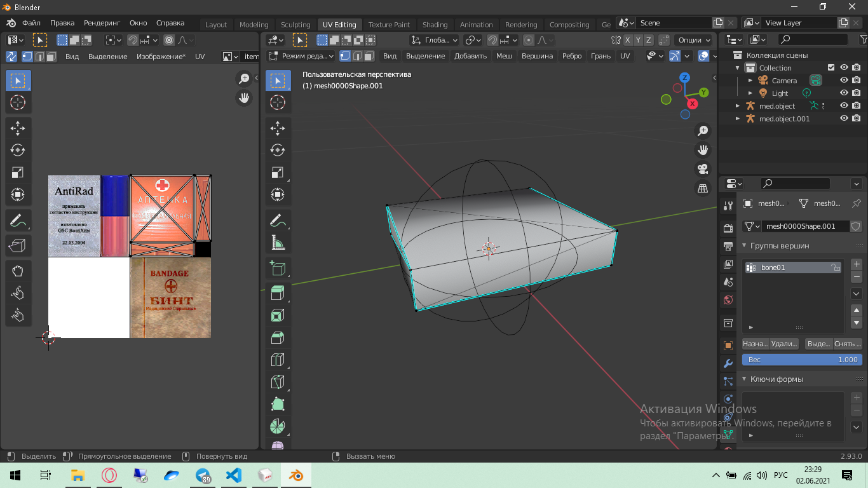Open the Mode dropdown showing Режим реда...
Viewport: 868px width, 488px height.
coord(301,56)
